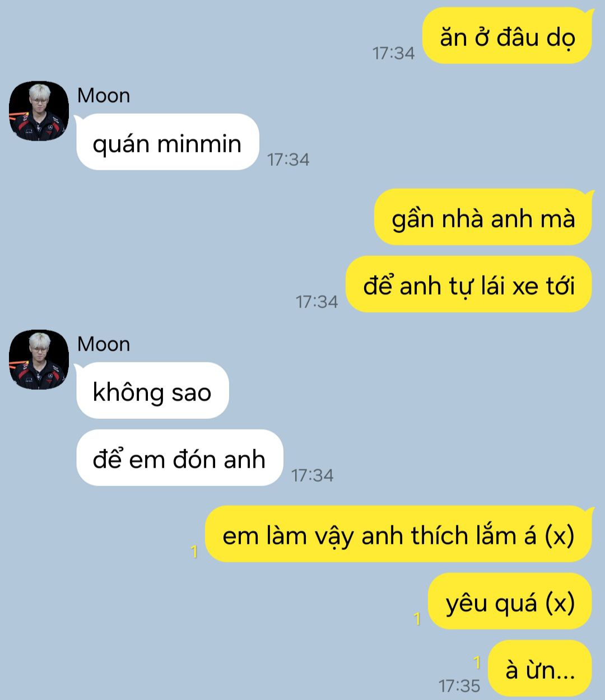Image resolution: width=605 pixels, height=700 pixels.
Task: Select the "em làm vậy anh thích lắm á" bubble
Action: (x=398, y=534)
